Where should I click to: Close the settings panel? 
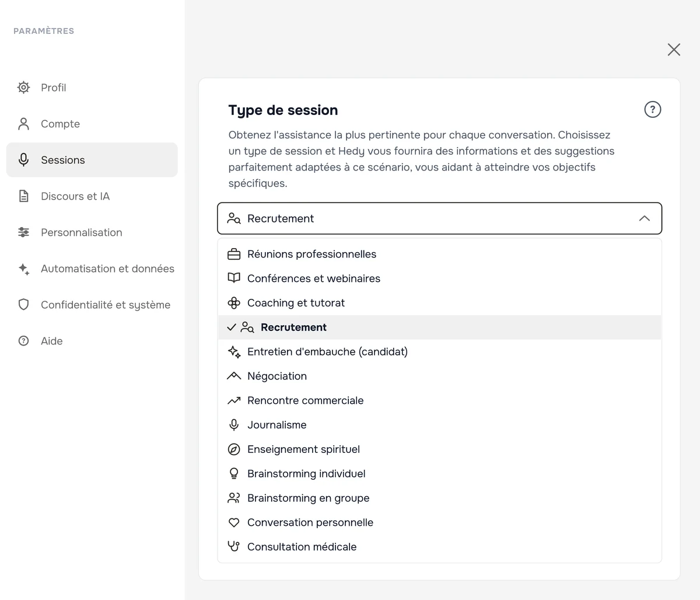pos(674,50)
